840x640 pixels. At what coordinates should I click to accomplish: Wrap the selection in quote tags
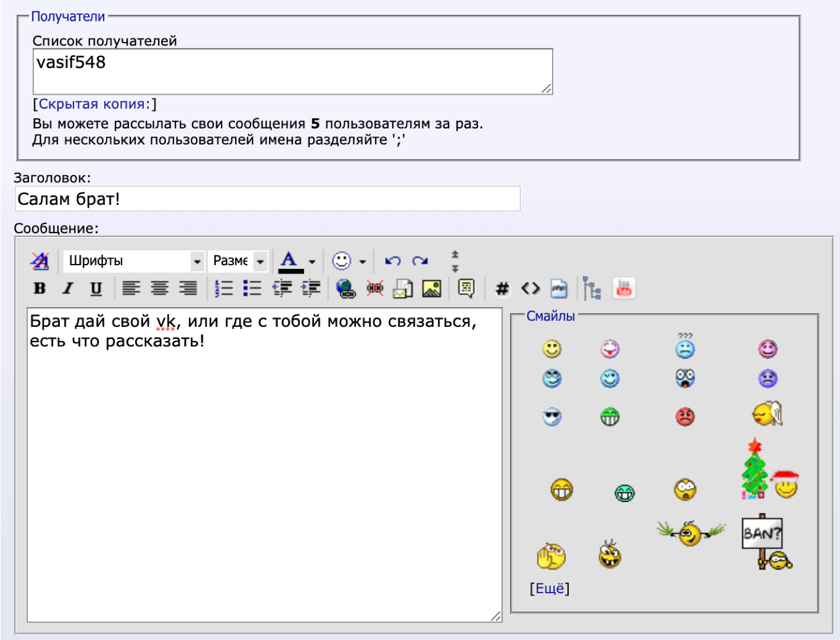point(466,288)
